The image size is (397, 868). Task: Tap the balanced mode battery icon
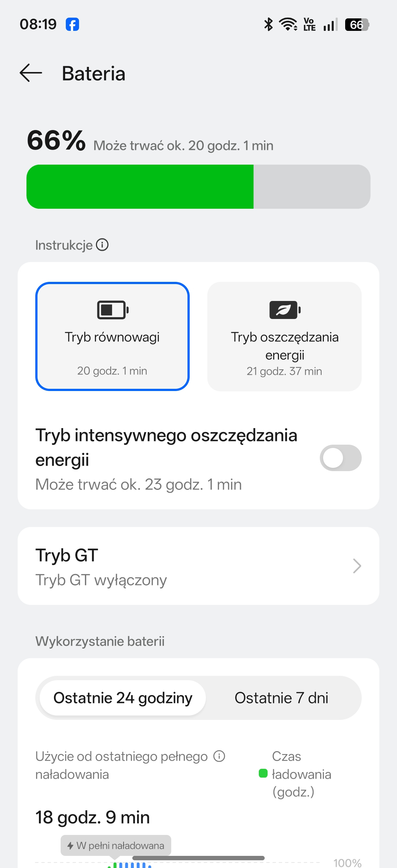[112, 310]
